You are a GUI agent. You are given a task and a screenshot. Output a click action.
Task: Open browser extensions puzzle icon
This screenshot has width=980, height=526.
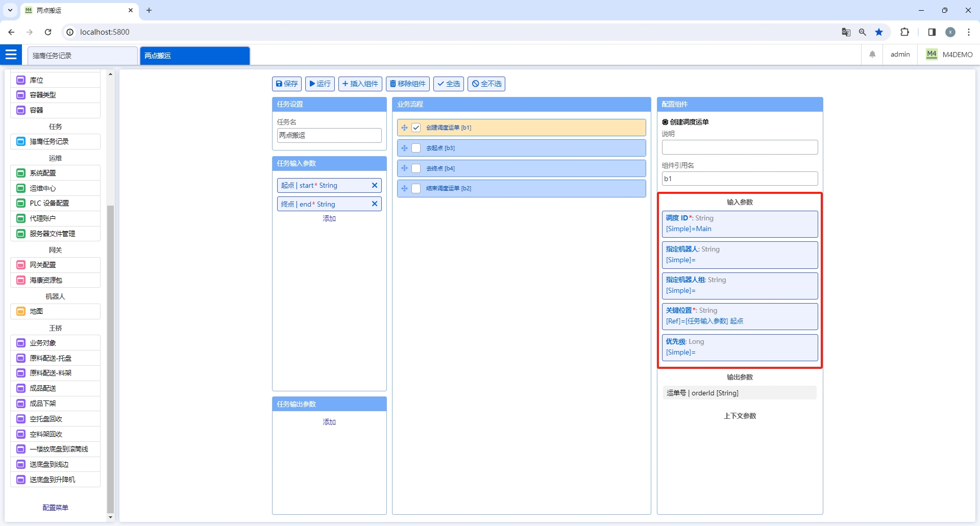(x=904, y=32)
